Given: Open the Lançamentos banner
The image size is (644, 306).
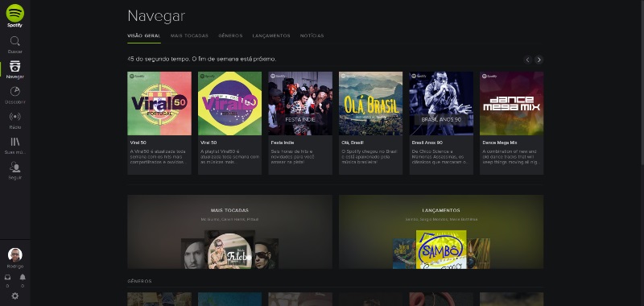Looking at the screenshot, I should [x=441, y=232].
